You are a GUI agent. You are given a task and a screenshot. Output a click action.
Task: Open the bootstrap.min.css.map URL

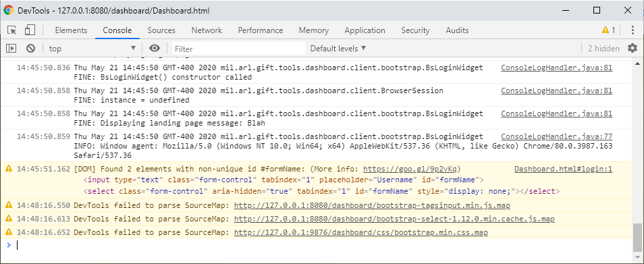pos(361,233)
